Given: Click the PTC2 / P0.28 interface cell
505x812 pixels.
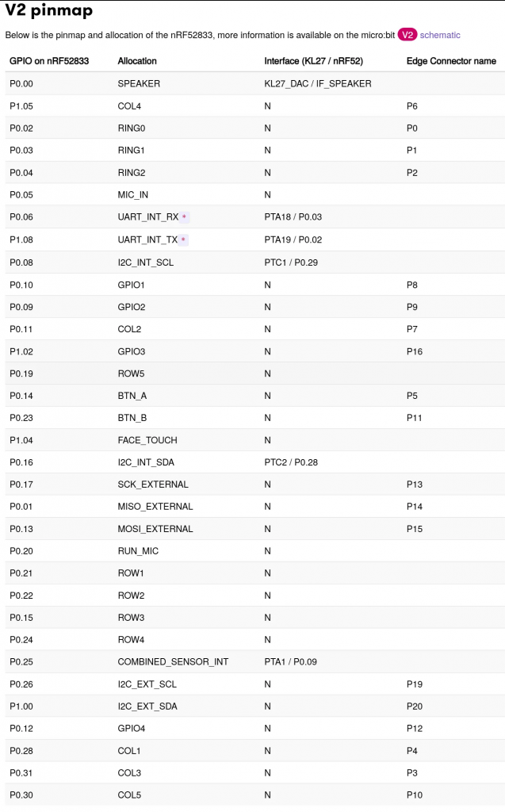Looking at the screenshot, I should pyautogui.click(x=291, y=462).
